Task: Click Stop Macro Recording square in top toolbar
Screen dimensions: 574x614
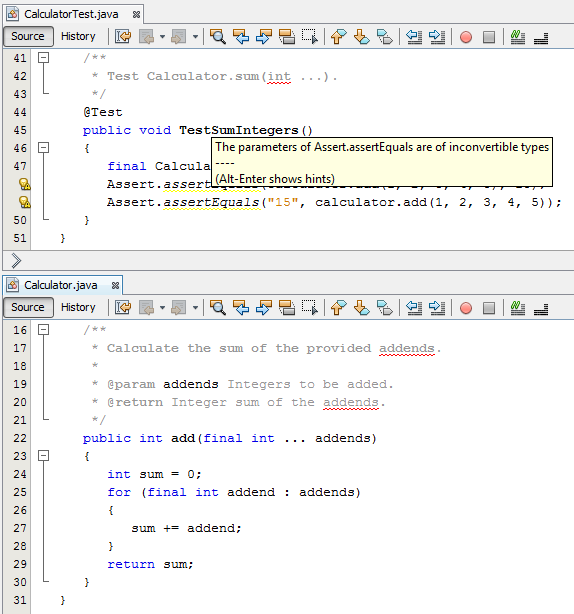Action: click(489, 37)
